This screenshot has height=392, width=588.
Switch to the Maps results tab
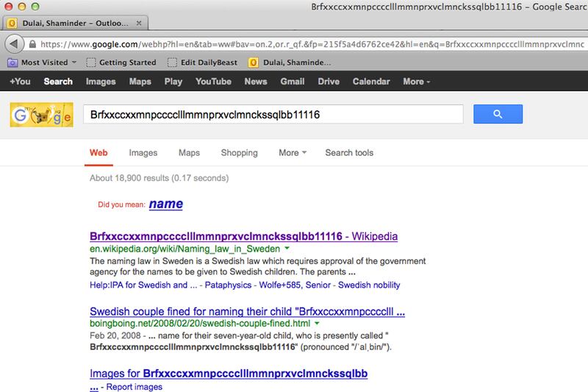pos(189,153)
